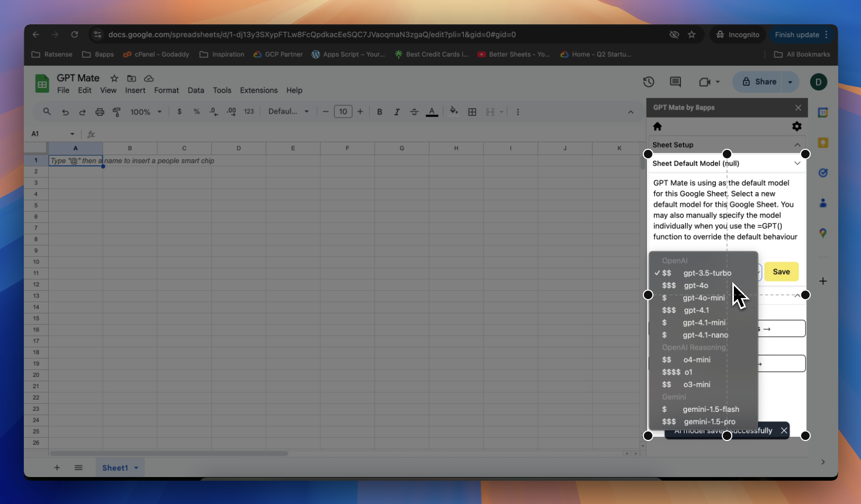Open the Edit menu
This screenshot has height=504, width=861.
tap(85, 90)
